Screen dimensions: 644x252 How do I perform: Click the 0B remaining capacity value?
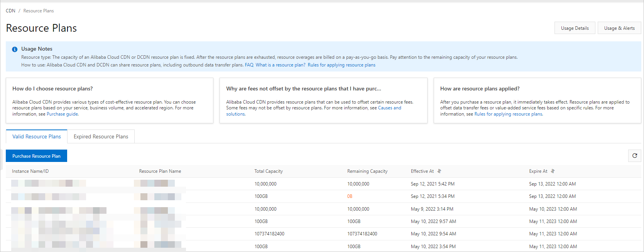pyautogui.click(x=350, y=196)
